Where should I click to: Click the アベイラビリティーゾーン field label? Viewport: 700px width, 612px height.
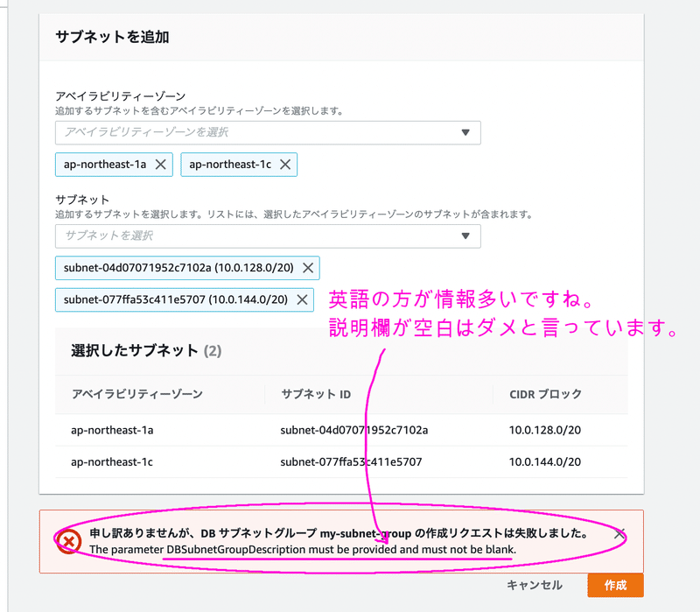point(120,96)
